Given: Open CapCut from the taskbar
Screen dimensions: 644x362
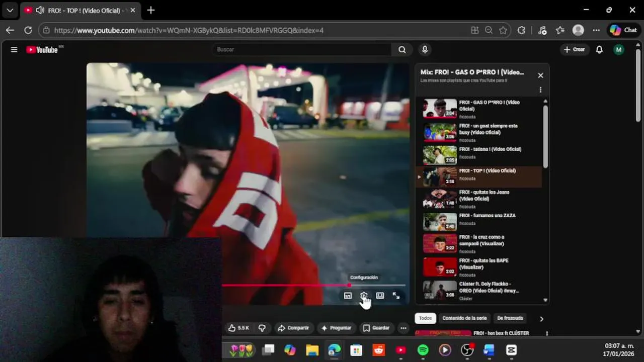Looking at the screenshot, I should (x=511, y=350).
